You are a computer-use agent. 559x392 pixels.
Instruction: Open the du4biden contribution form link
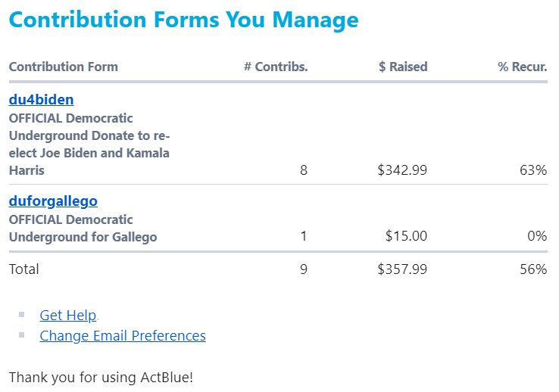click(41, 100)
